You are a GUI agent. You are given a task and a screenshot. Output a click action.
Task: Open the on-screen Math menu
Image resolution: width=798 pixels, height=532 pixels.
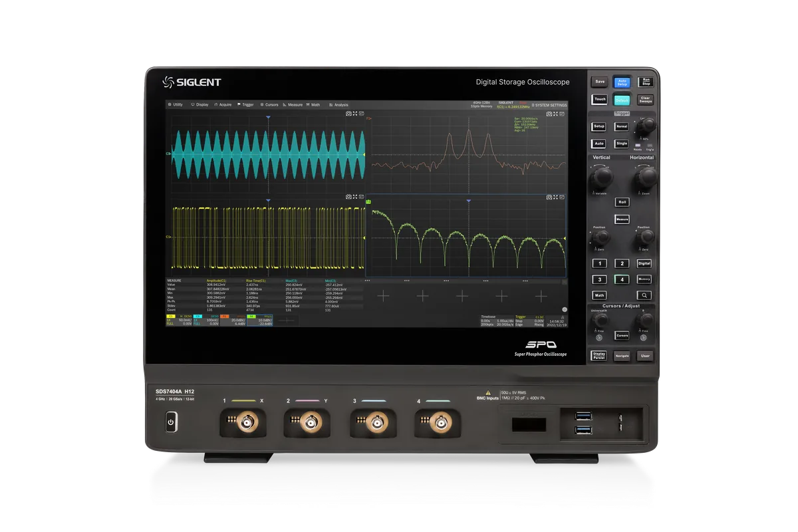coord(313,104)
